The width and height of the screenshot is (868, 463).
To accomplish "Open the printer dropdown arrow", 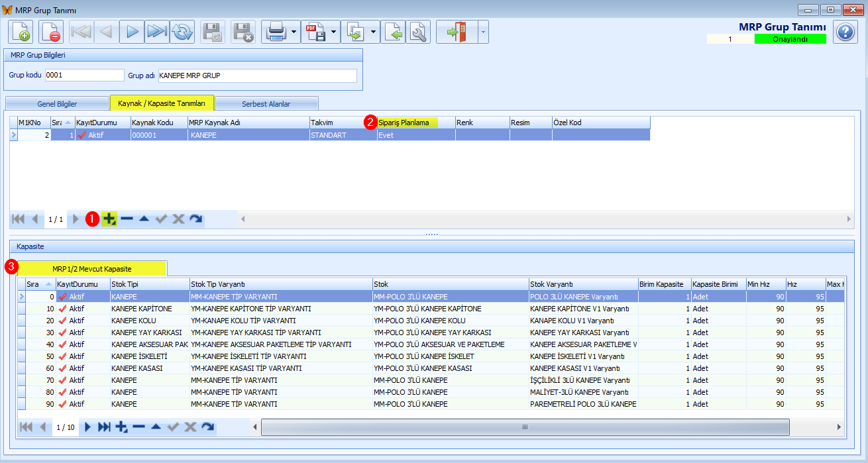I will point(294,32).
